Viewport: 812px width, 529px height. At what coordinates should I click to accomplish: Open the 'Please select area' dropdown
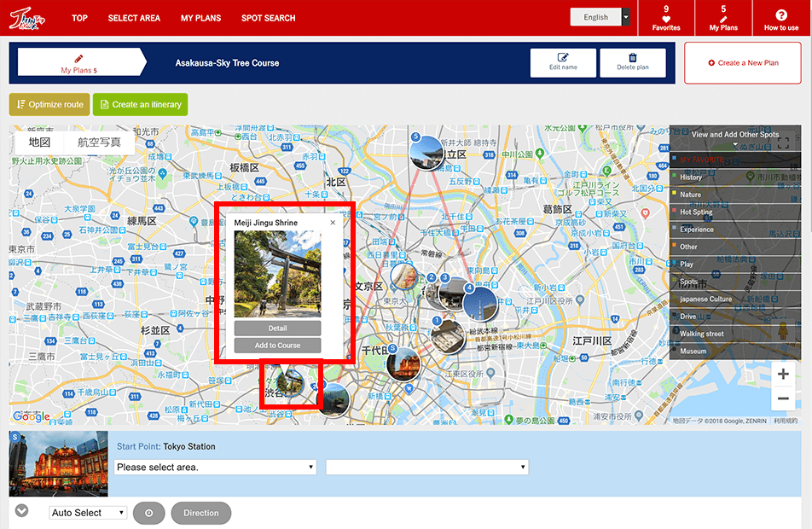point(216,468)
